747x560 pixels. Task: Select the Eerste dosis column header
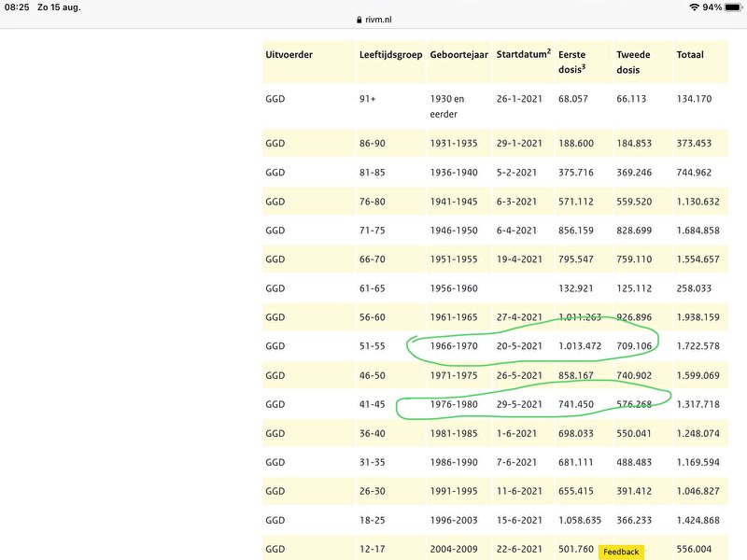click(x=572, y=62)
